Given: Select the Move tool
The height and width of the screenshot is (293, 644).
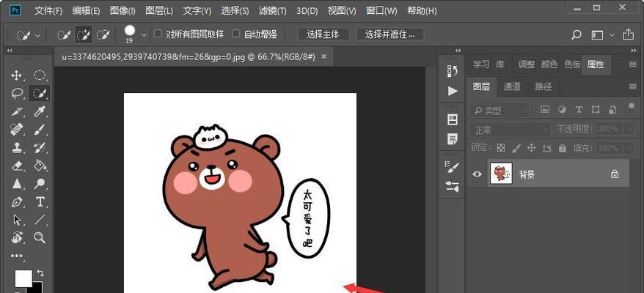Looking at the screenshot, I should [x=16, y=75].
